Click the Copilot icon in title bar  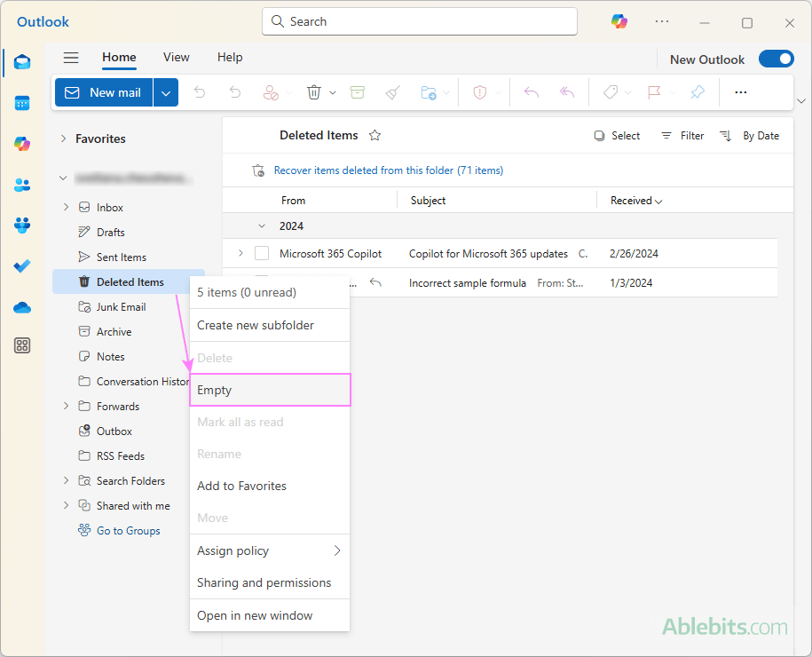[x=619, y=22]
